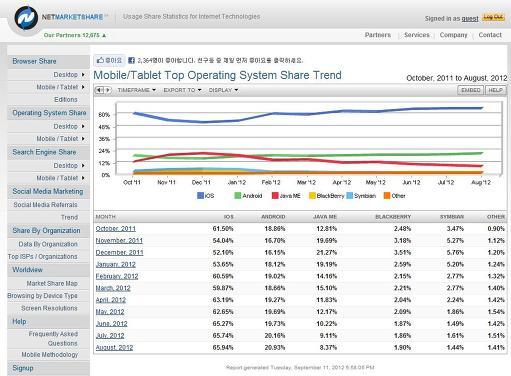This screenshot has height=376, width=511.
Task: Click the Facebook icon beside the like count
Action: click(131, 60)
